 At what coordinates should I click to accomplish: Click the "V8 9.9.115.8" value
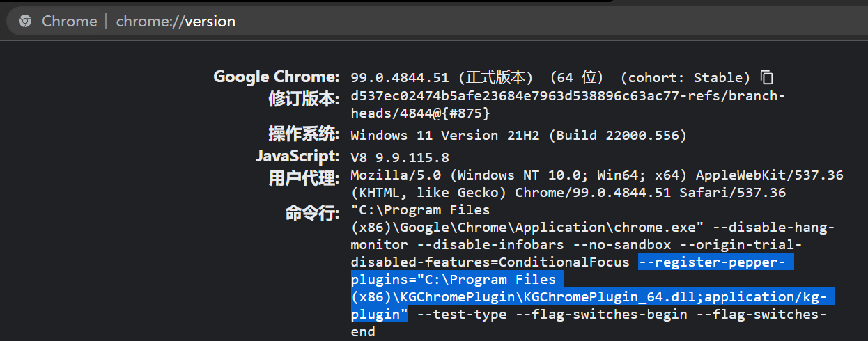click(x=400, y=157)
